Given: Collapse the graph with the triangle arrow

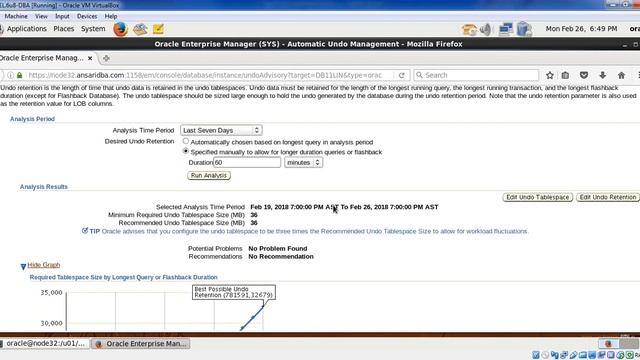Looking at the screenshot, I should [x=23, y=267].
